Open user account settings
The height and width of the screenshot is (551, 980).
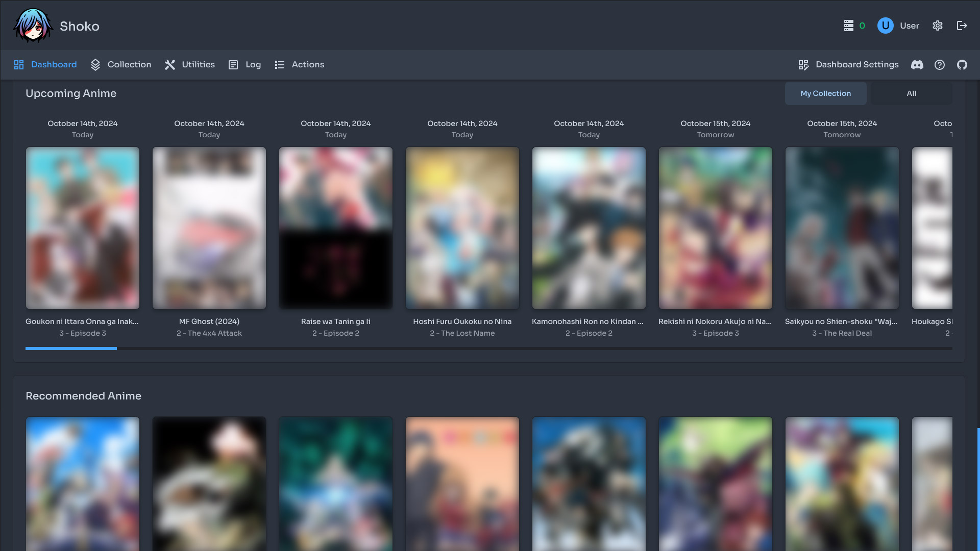pos(938,26)
